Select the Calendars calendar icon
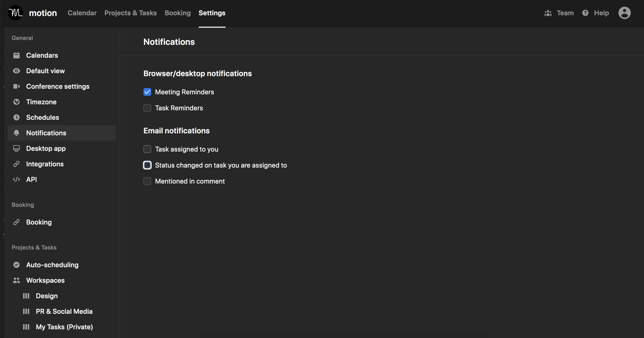Image resolution: width=644 pixels, height=338 pixels. click(x=16, y=55)
